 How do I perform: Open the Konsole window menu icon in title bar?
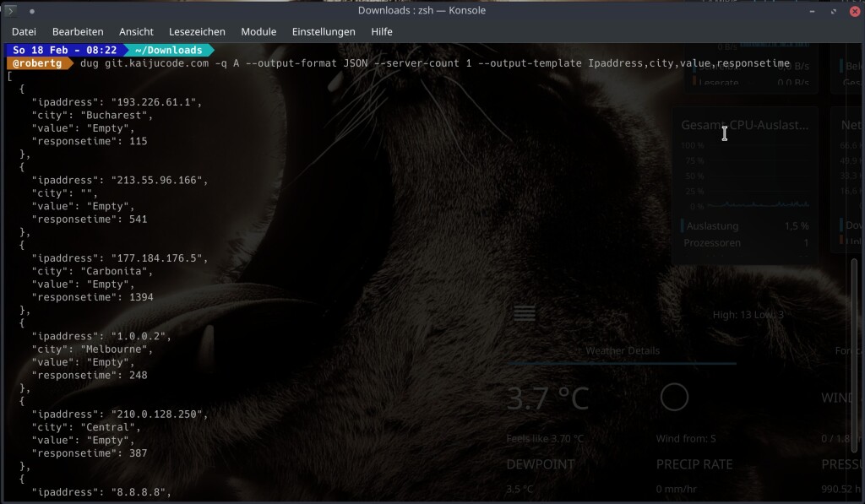(x=10, y=10)
